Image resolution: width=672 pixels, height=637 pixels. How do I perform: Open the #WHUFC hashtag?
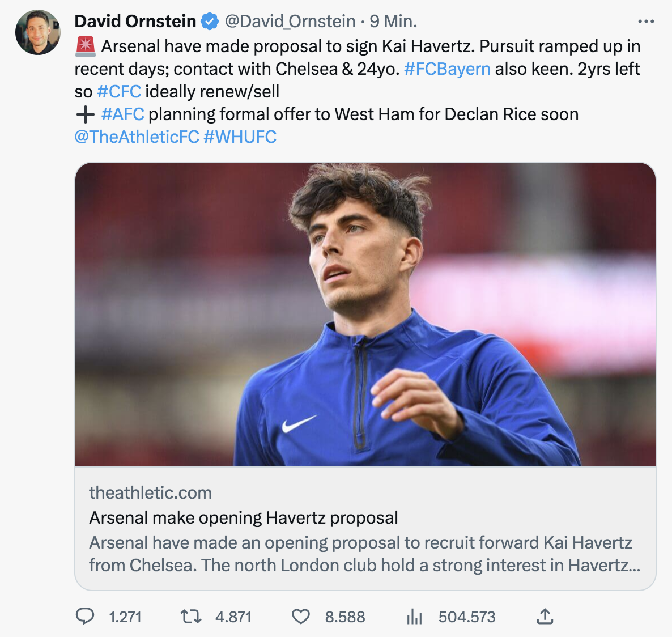[x=240, y=137]
